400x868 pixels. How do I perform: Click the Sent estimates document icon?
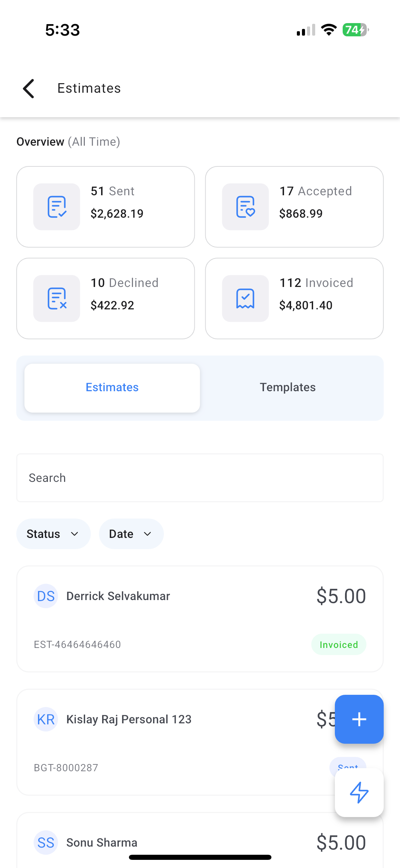(57, 207)
